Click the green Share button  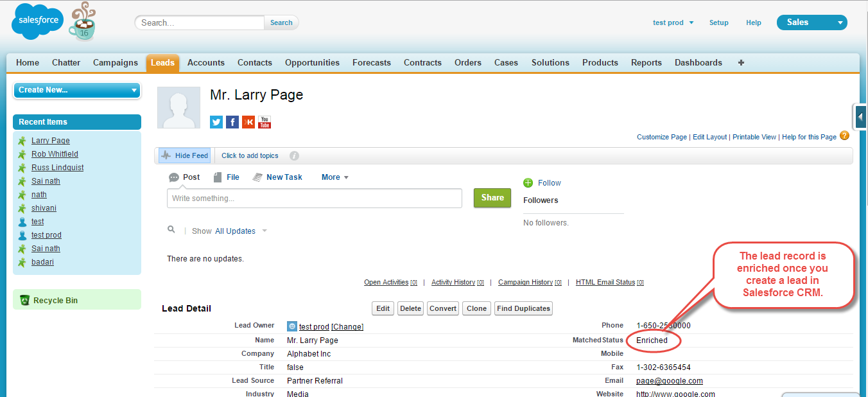point(492,198)
